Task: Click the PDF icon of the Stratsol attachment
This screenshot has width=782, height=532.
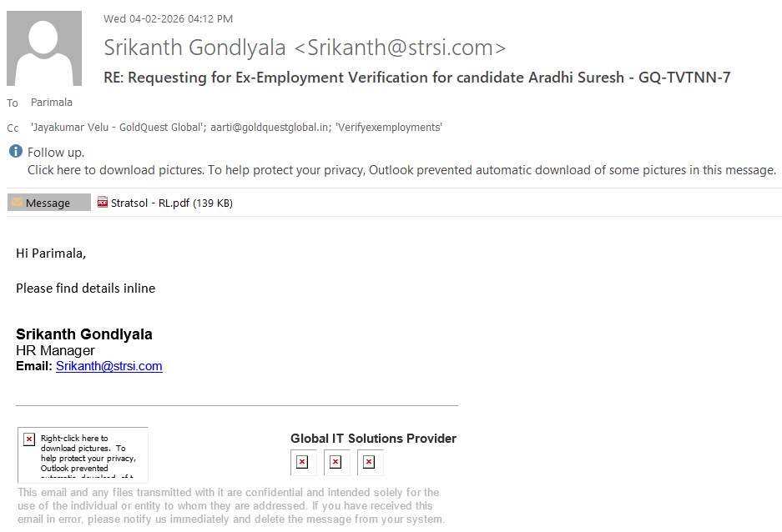Action: (x=103, y=203)
